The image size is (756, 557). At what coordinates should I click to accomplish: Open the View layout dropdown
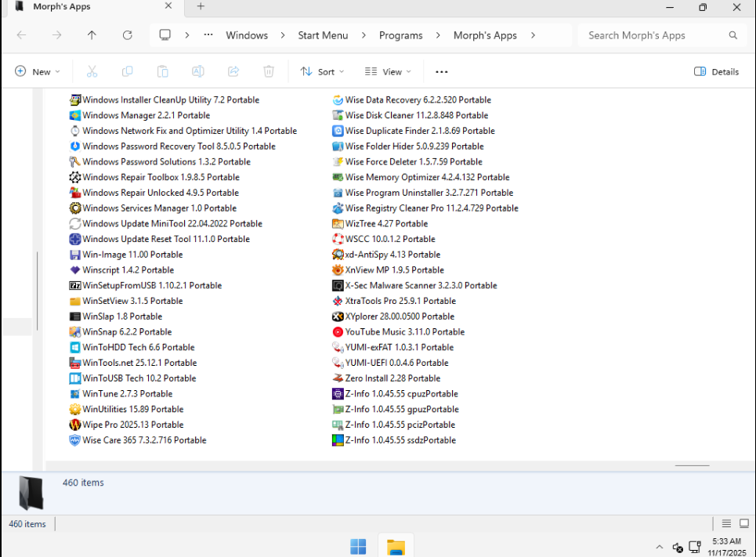tap(388, 71)
